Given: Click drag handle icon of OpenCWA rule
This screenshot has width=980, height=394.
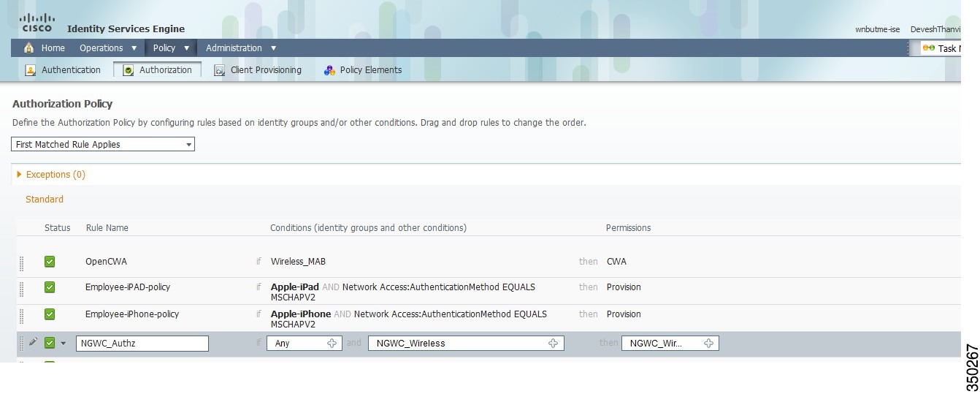Looking at the screenshot, I should pos(21,262).
